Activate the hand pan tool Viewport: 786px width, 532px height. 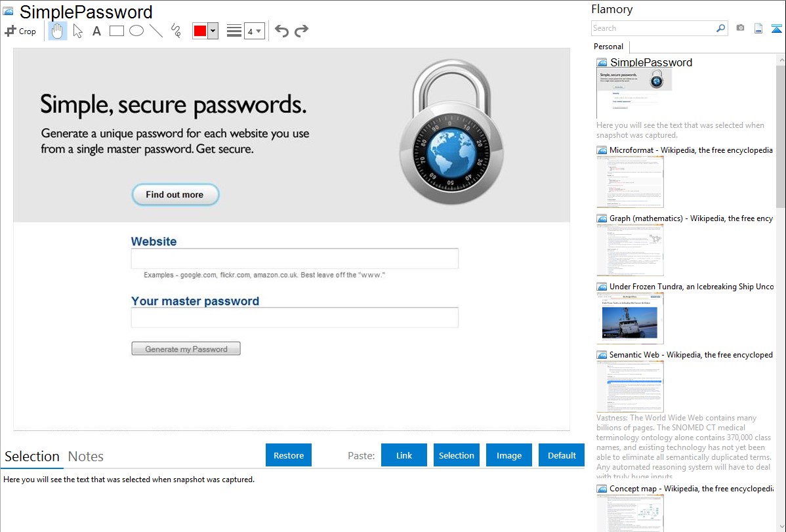click(57, 31)
